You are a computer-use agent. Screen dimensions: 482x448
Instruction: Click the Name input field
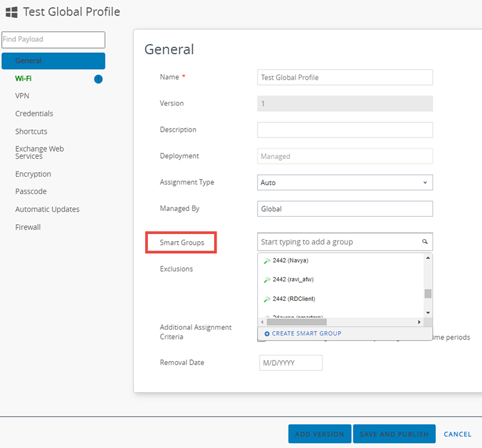(345, 77)
